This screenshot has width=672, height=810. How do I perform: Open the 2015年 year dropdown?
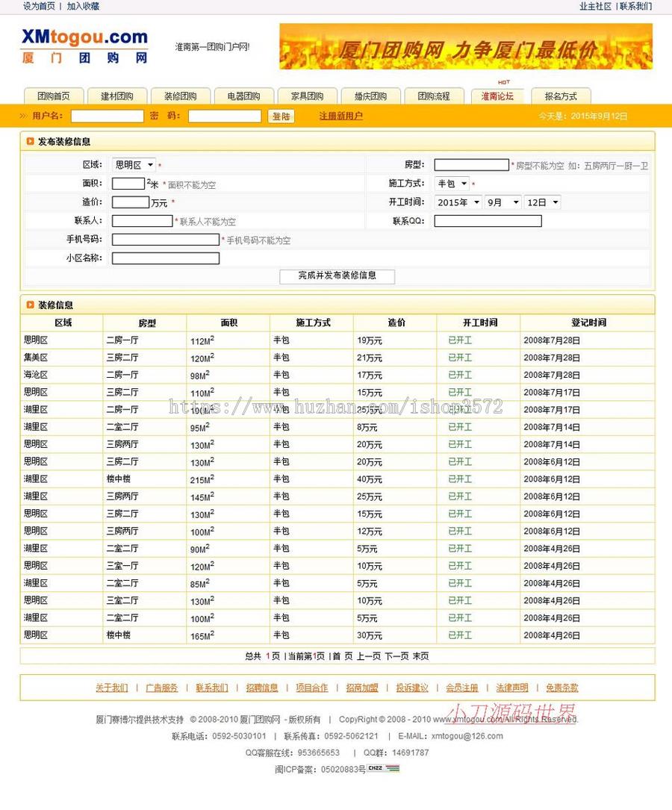click(458, 202)
